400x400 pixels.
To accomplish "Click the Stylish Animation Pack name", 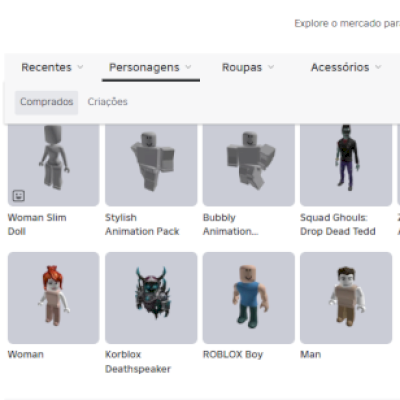I will (x=142, y=224).
